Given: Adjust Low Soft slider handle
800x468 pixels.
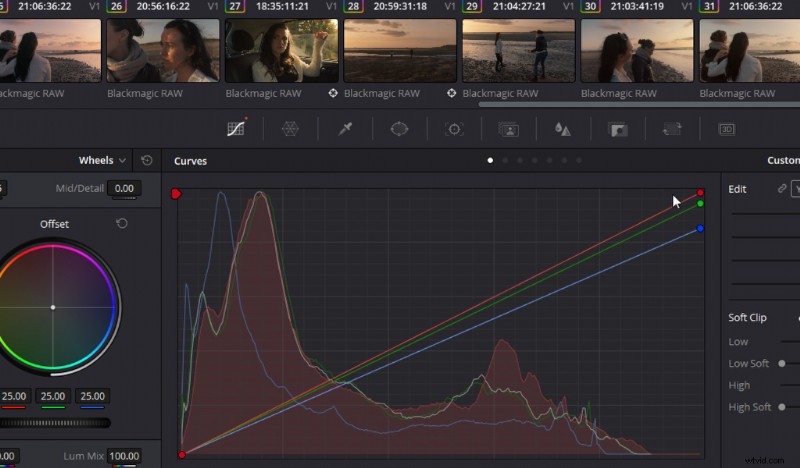Looking at the screenshot, I should coord(782,363).
